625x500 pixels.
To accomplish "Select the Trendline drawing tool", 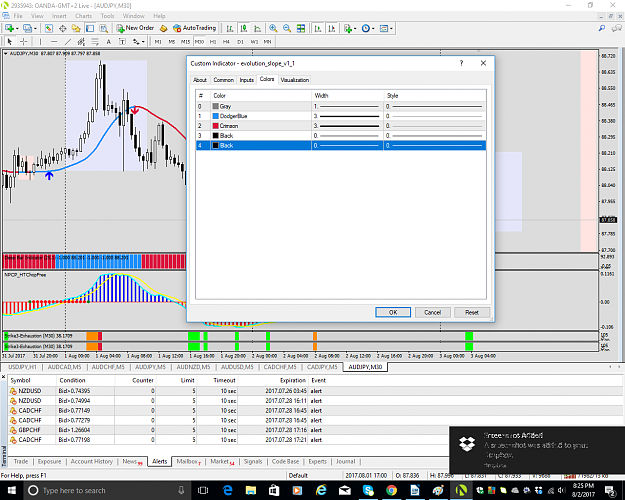I will point(68,41).
